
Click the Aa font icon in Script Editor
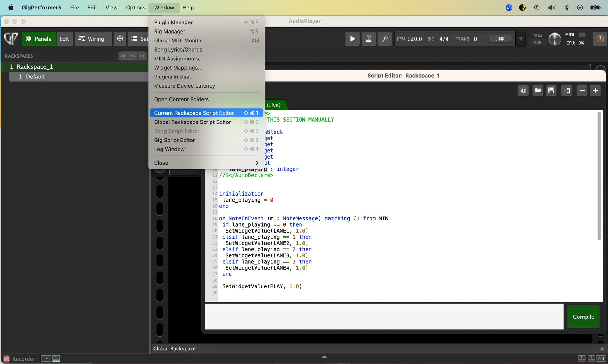pyautogui.click(x=523, y=91)
